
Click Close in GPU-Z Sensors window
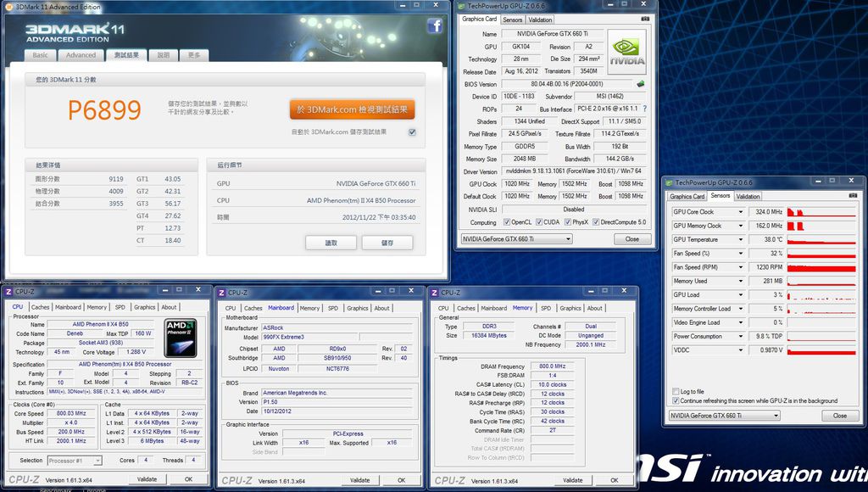[840, 416]
